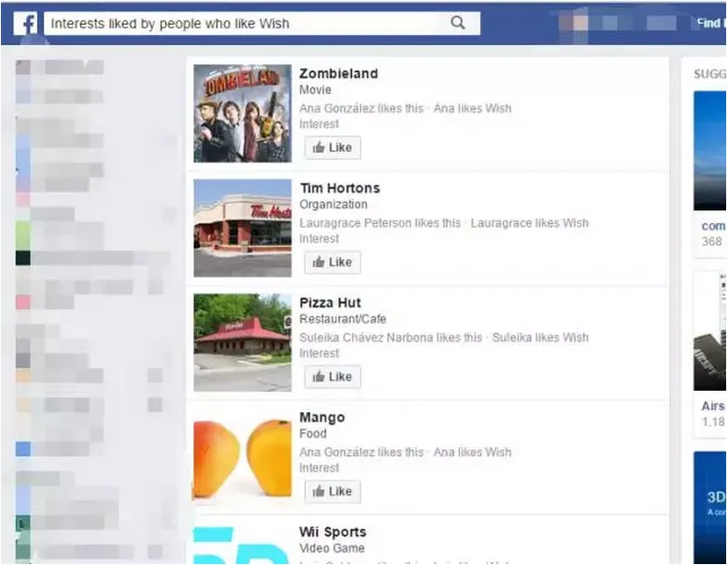Image resolution: width=728 pixels, height=565 pixels.
Task: Like the Mango page
Action: pyautogui.click(x=333, y=491)
